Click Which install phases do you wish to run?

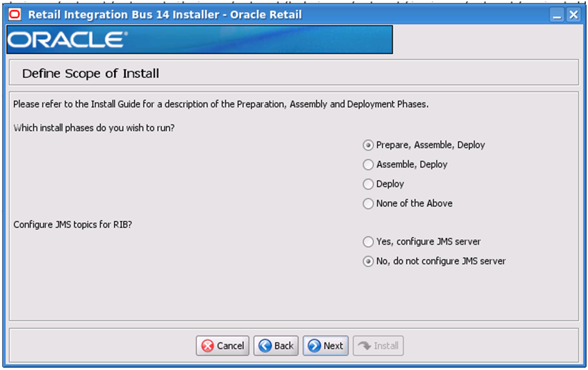94,128
